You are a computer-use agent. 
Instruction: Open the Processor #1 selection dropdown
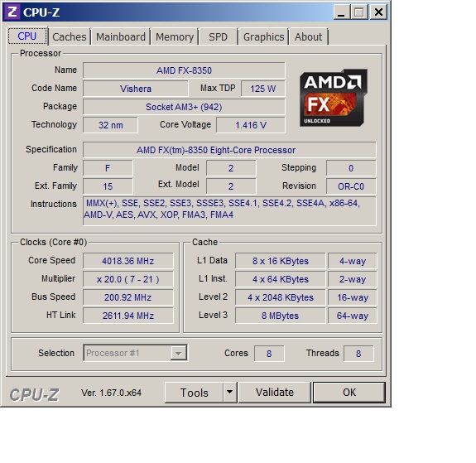click(136, 353)
